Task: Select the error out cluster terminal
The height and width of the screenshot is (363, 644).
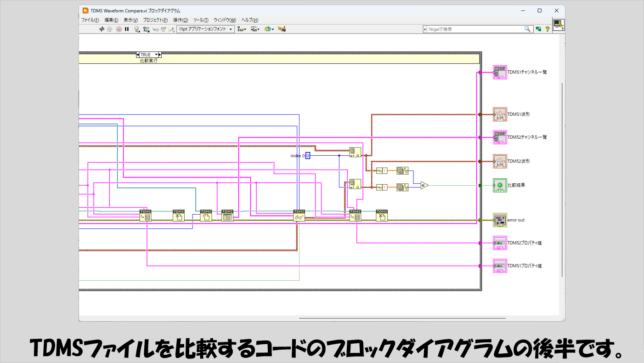Action: 500,220
